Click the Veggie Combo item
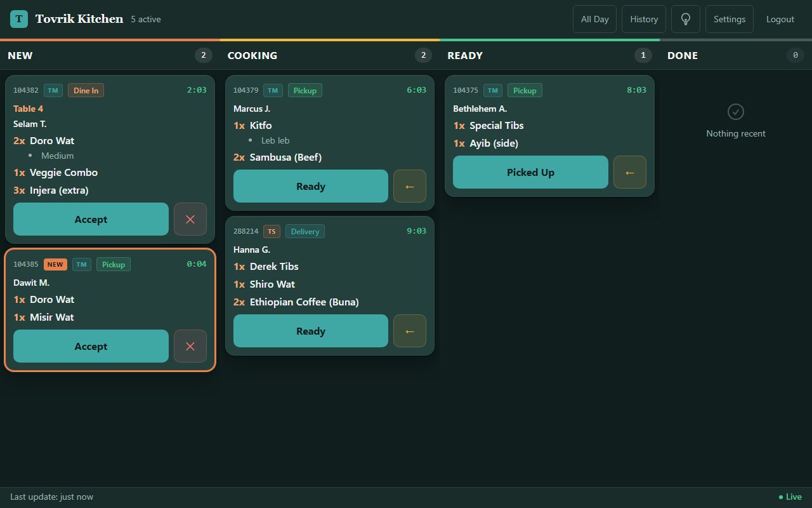The height and width of the screenshot is (508, 812). 63,172
